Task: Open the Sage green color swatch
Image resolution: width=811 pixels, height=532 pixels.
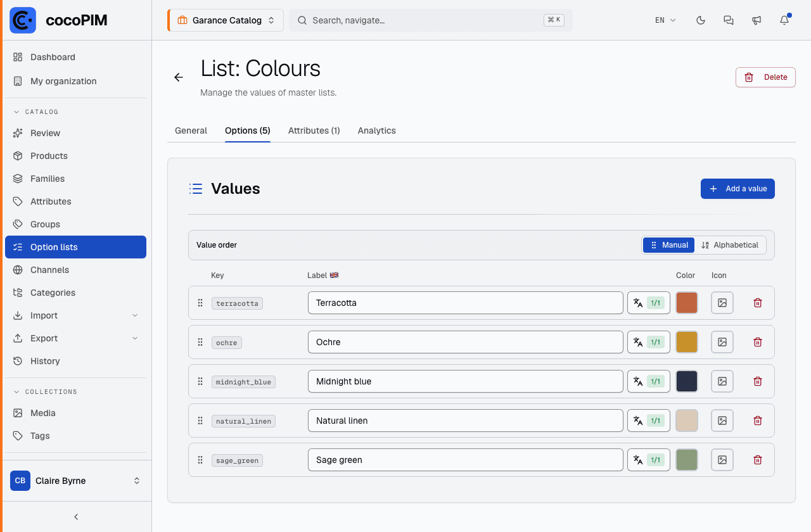Action: [687, 460]
